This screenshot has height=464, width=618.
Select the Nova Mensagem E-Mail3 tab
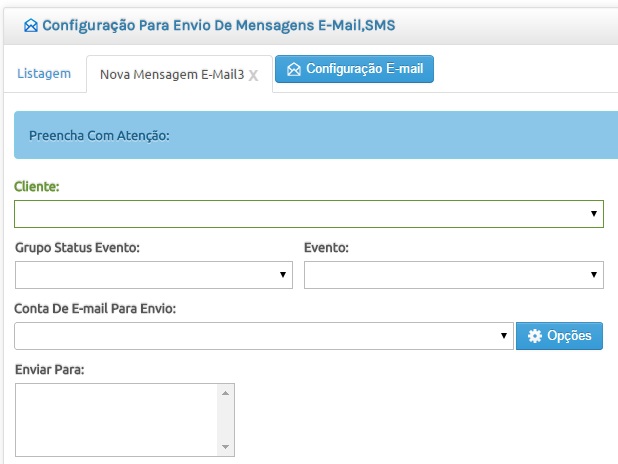(172, 75)
